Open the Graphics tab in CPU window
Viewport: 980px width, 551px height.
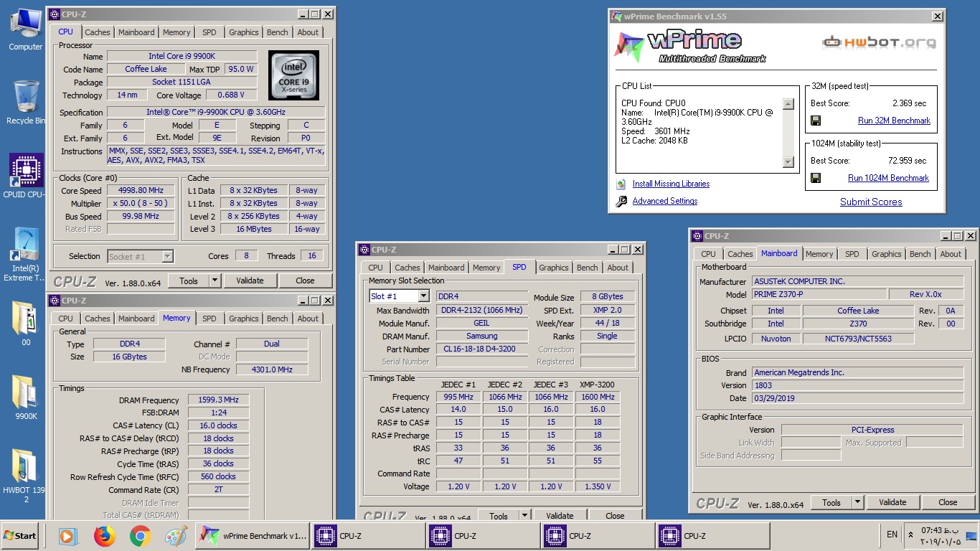[244, 32]
